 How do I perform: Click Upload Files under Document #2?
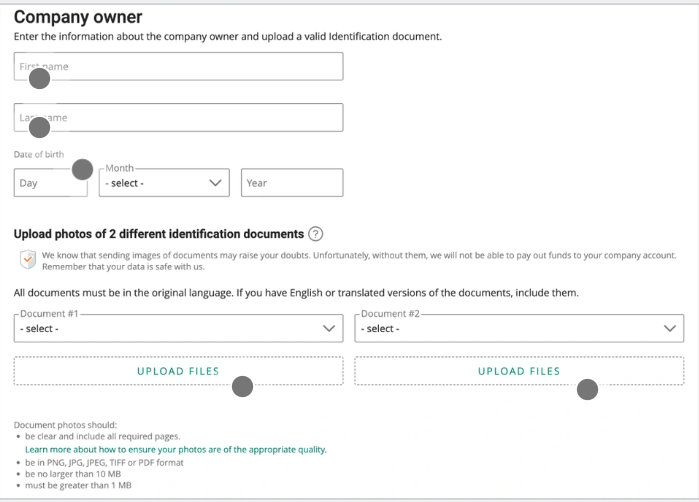coord(519,371)
